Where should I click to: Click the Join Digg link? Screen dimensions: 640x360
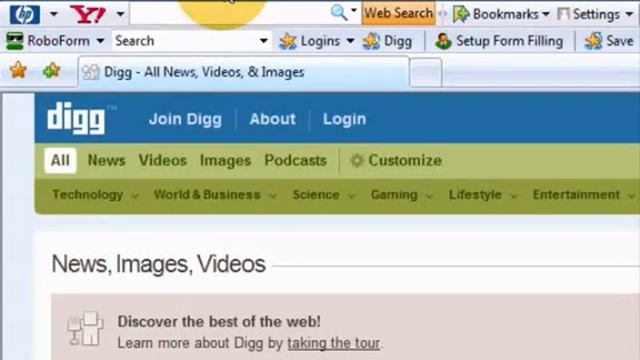185,119
